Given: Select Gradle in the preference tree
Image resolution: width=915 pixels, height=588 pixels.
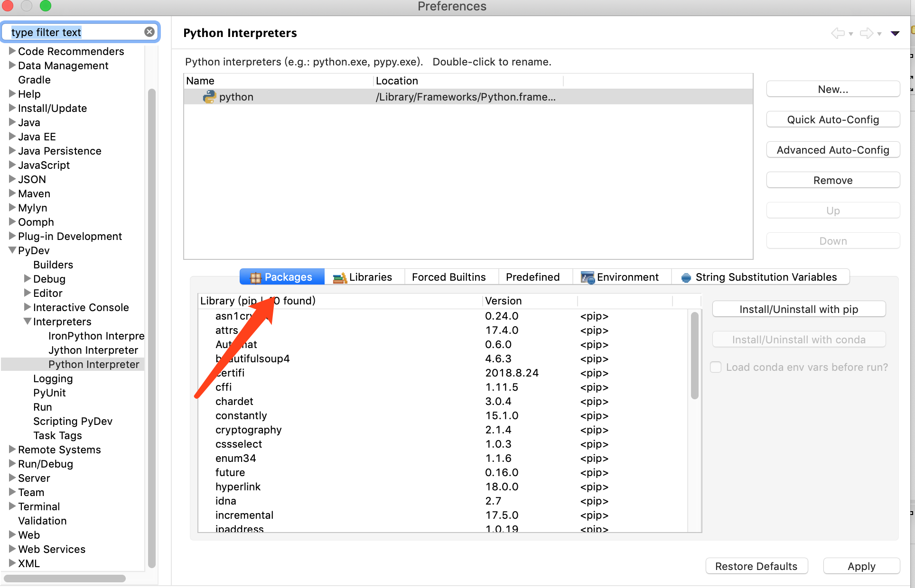Looking at the screenshot, I should pos(34,80).
